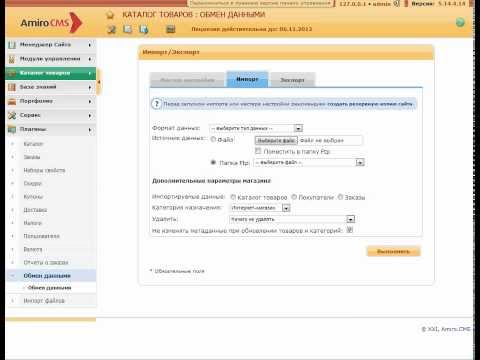Open Каталог in the sidebar submenu
The image size is (480, 360).
(33, 144)
